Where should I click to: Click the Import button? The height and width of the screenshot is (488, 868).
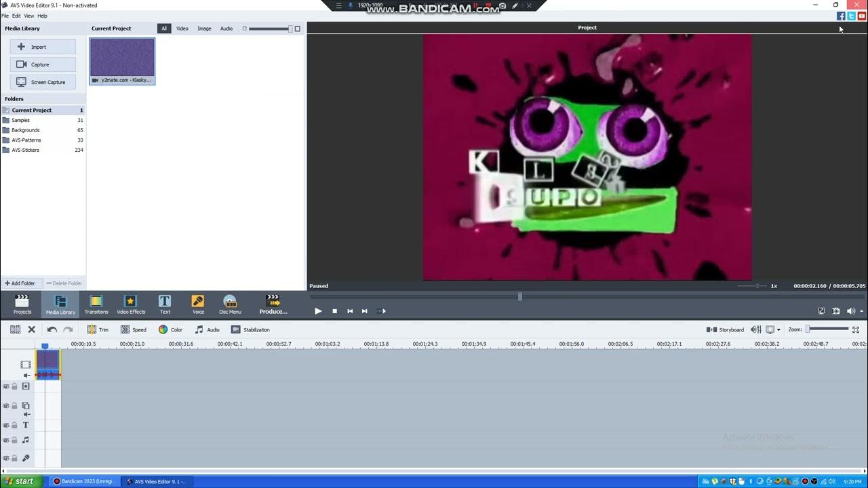point(43,47)
